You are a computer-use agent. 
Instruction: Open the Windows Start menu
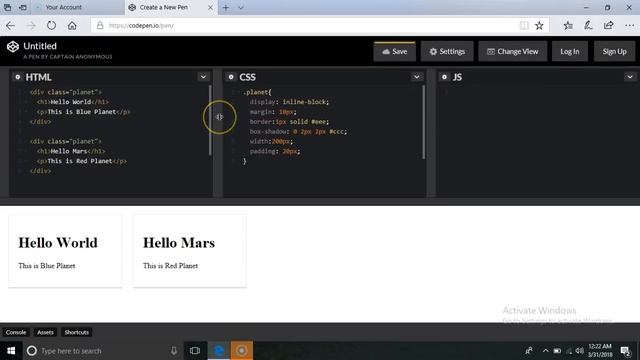pyautogui.click(x=11, y=351)
